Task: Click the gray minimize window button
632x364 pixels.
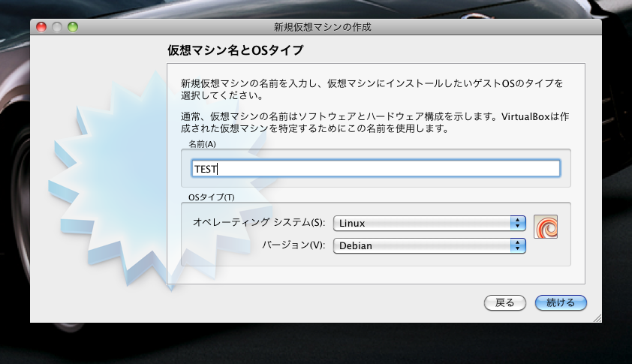Action: [x=57, y=27]
